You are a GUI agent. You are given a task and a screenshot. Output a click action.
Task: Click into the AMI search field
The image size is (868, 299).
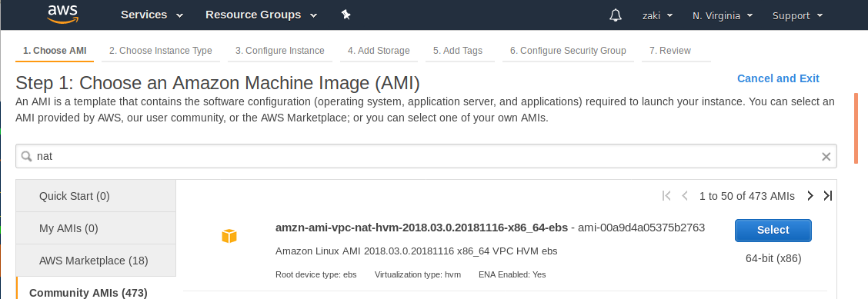[x=426, y=156]
